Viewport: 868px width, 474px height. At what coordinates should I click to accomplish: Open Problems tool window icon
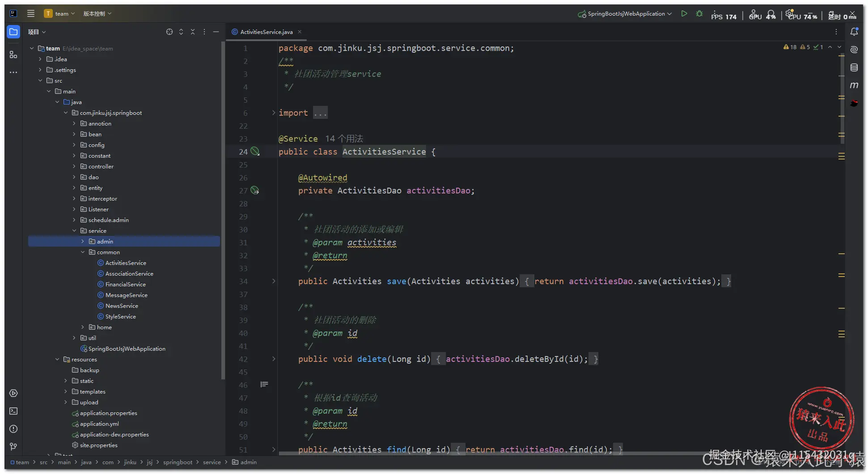(13, 429)
